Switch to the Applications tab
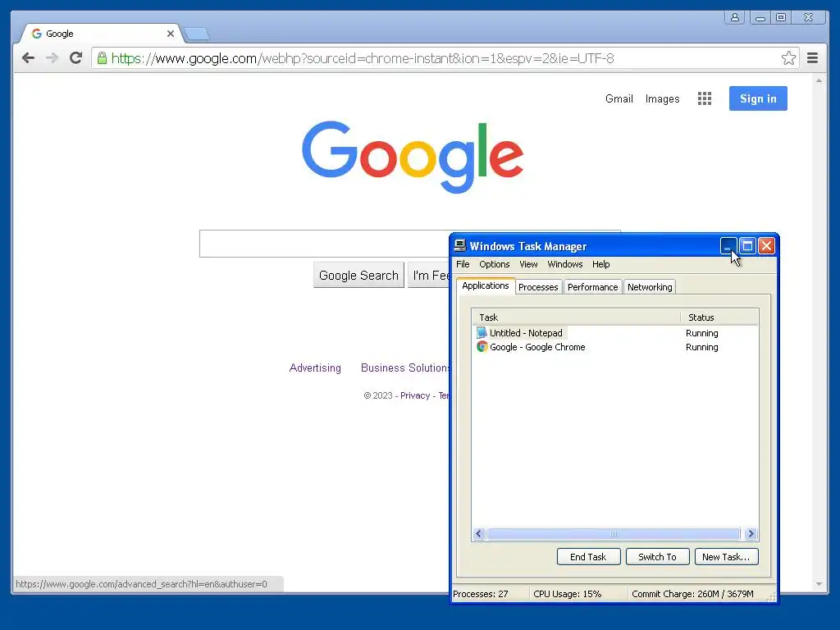The height and width of the screenshot is (630, 840). (486, 285)
